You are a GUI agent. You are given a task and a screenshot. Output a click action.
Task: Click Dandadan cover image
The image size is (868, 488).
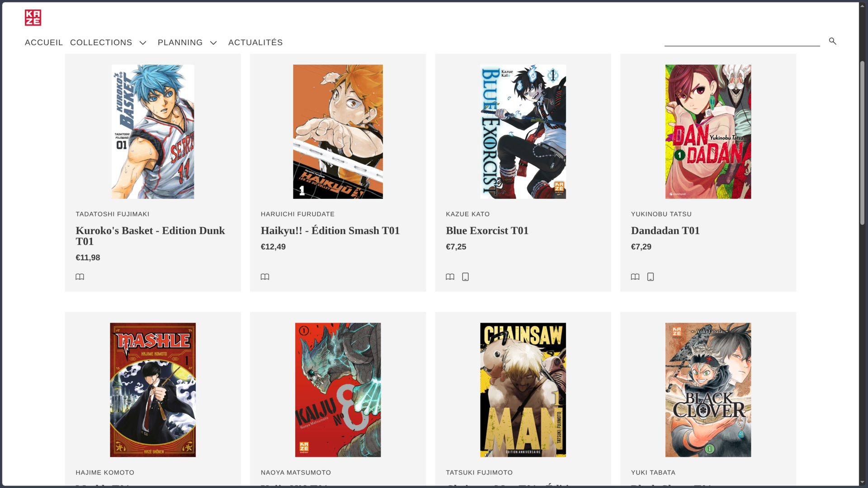point(708,131)
